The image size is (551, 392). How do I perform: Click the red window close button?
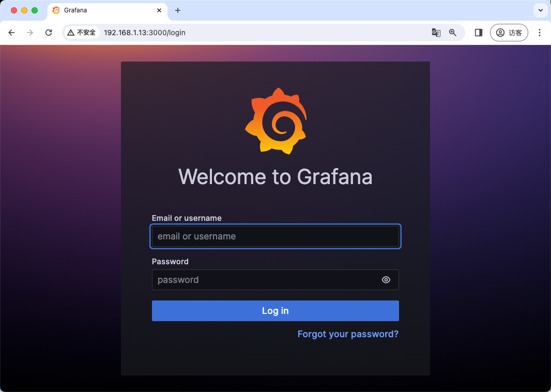[14, 10]
